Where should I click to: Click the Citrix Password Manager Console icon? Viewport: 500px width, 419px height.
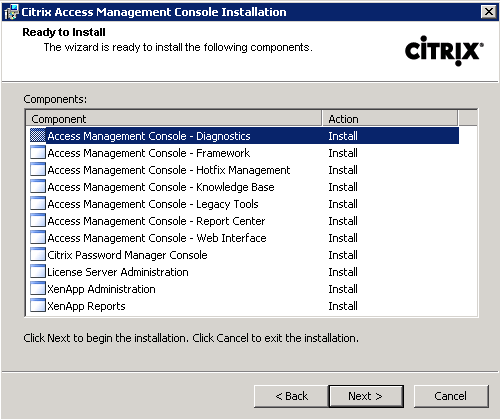pyautogui.click(x=38, y=255)
